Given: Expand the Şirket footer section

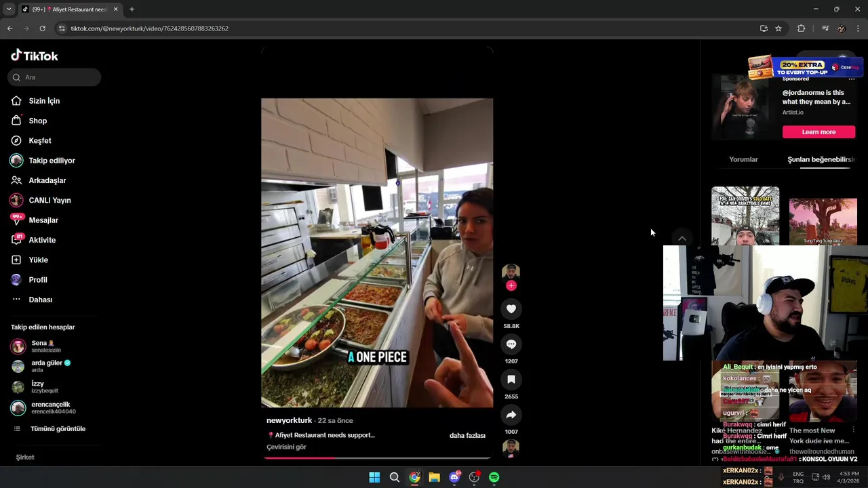Looking at the screenshot, I should (x=25, y=457).
